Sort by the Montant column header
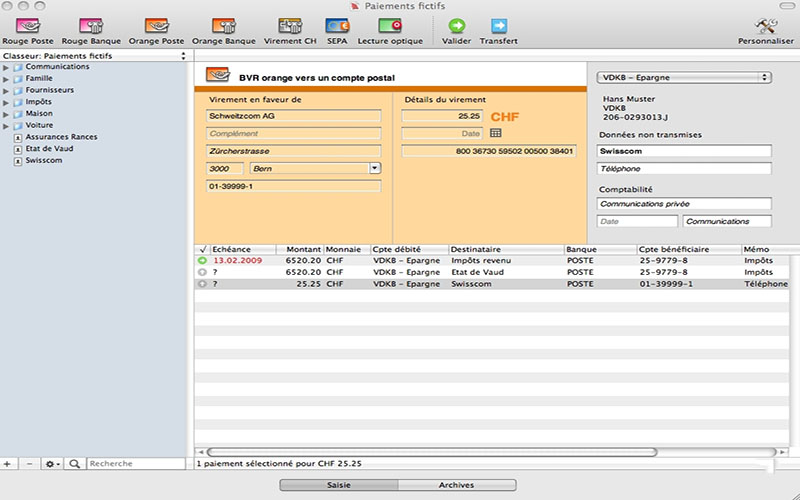800x500 pixels. 300,249
